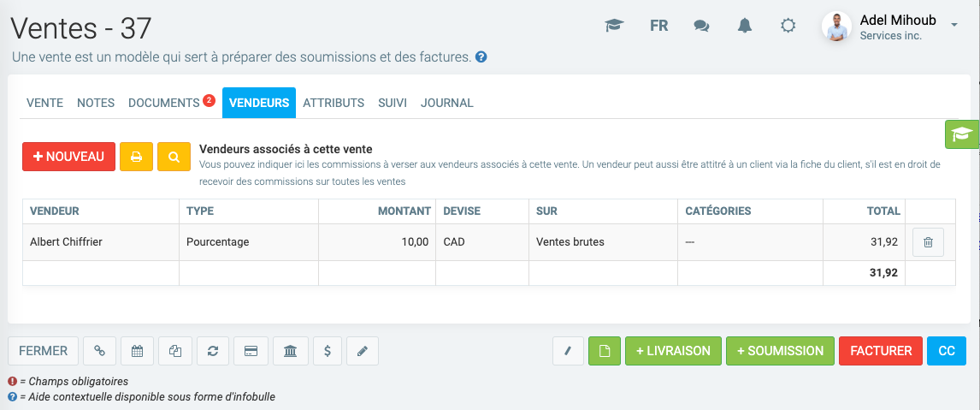This screenshot has width=980, height=410.
Task: Click the copy/duplicate icon button
Action: (x=174, y=351)
